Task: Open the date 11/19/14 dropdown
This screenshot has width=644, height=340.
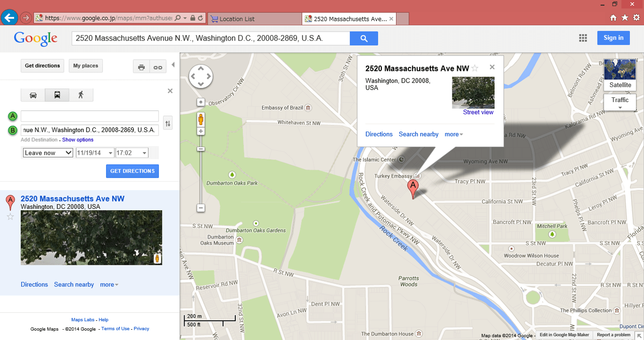Action: click(x=95, y=153)
